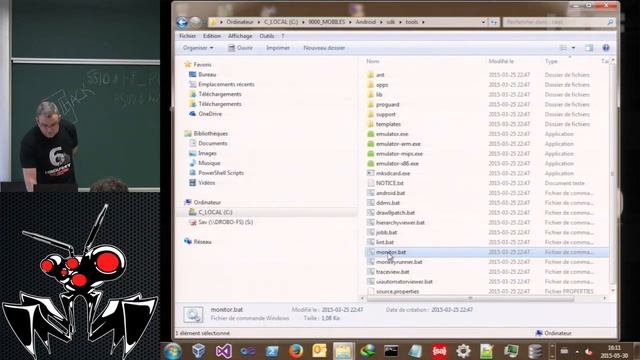Select the android.bat file
The image size is (640, 360).
(391, 193)
